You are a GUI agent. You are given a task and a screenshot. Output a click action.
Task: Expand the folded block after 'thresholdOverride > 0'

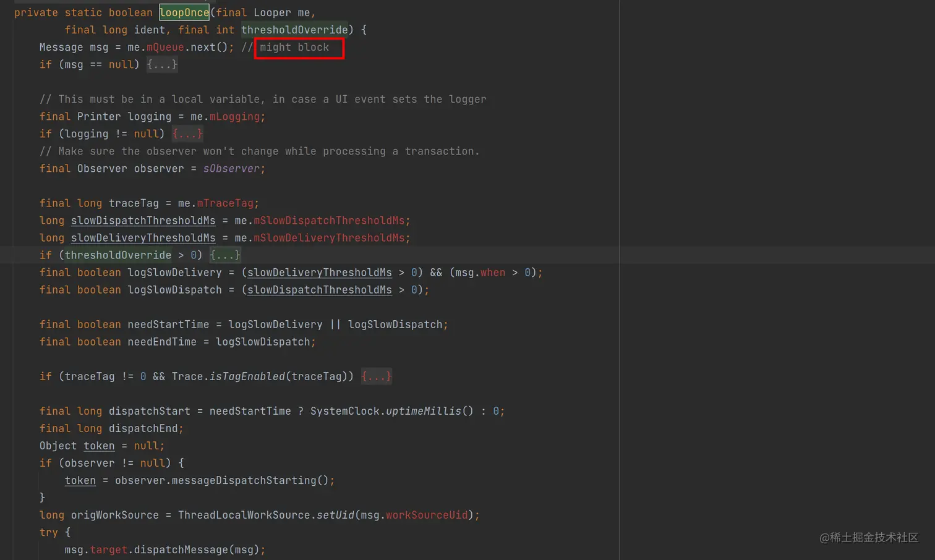click(x=225, y=255)
